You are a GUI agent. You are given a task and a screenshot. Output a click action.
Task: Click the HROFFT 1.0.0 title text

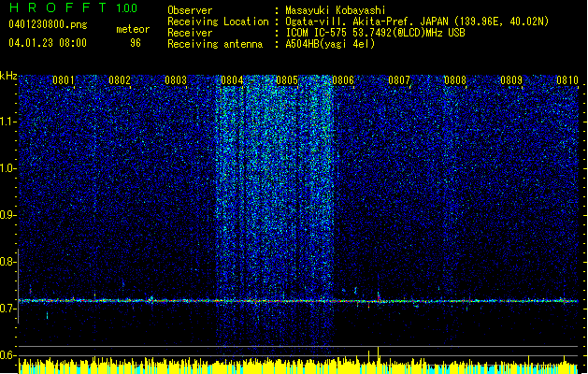coord(74,7)
